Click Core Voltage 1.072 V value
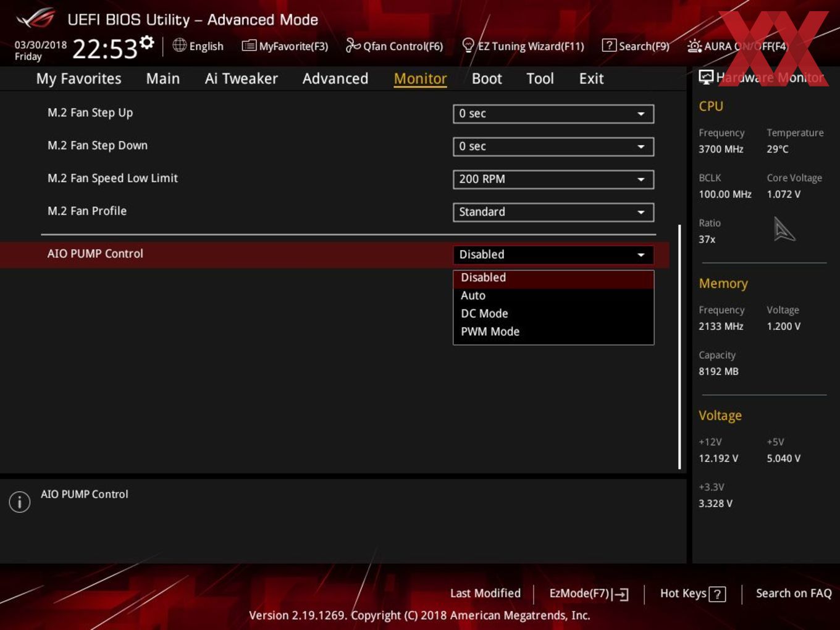840x630 pixels. point(783,194)
